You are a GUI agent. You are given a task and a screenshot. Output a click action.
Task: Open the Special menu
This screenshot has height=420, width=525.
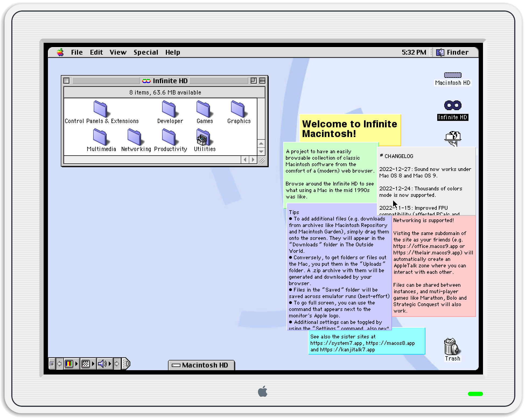(x=146, y=52)
